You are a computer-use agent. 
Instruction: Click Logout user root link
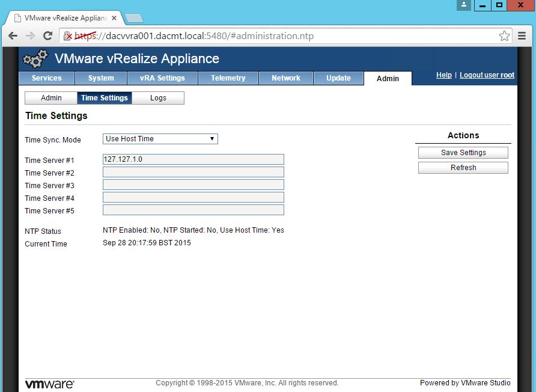487,75
